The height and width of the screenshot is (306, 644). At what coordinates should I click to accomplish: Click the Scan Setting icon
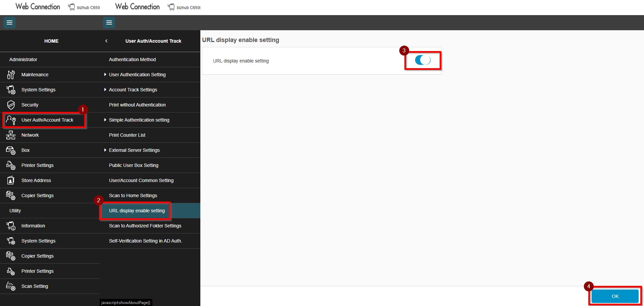[11, 286]
